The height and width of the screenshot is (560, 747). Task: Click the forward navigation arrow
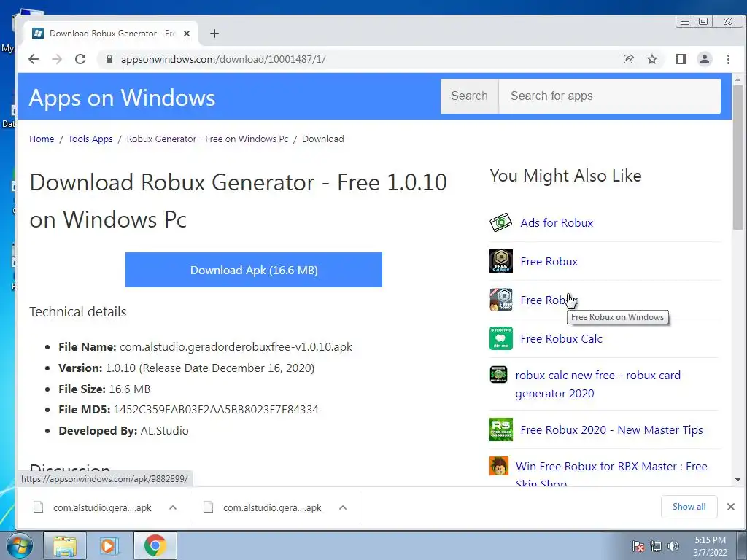pyautogui.click(x=57, y=59)
